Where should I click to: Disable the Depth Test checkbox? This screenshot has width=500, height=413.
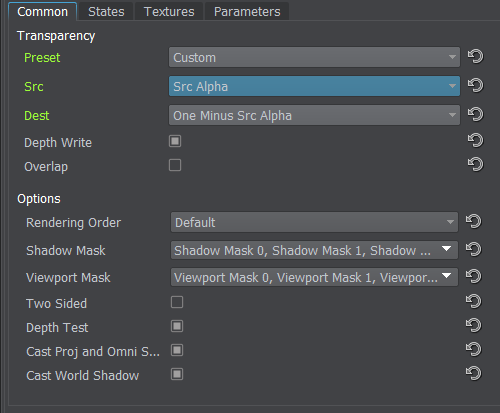coord(177,326)
